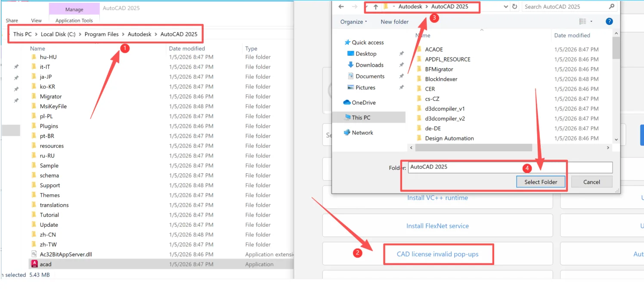Click the back arrow in dialog
Viewport: 644px width, 289px height.
(x=341, y=7)
